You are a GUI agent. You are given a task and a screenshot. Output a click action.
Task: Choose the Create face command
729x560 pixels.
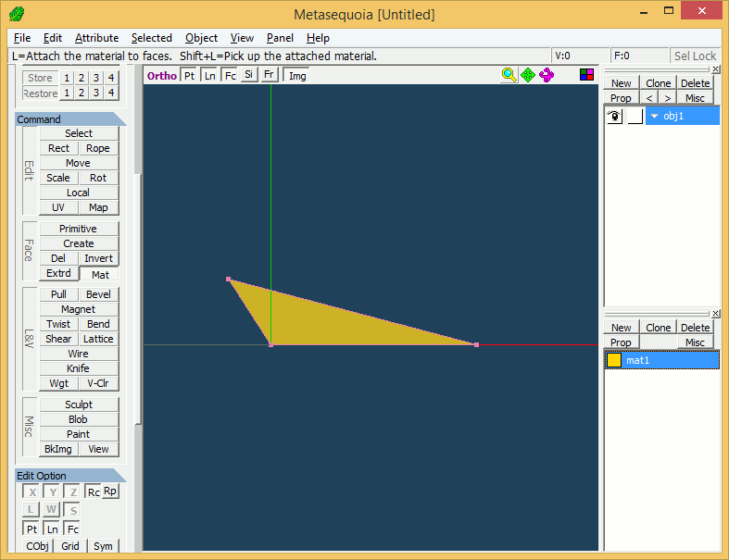click(79, 243)
